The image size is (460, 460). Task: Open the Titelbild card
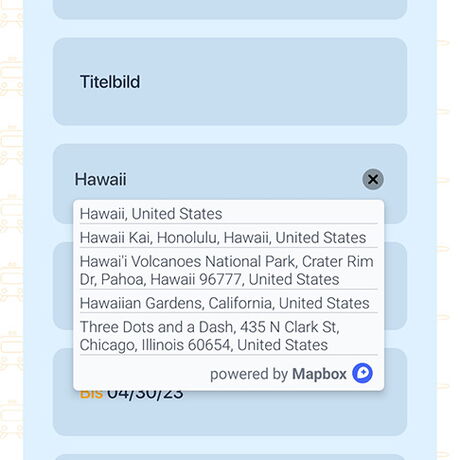(x=230, y=82)
